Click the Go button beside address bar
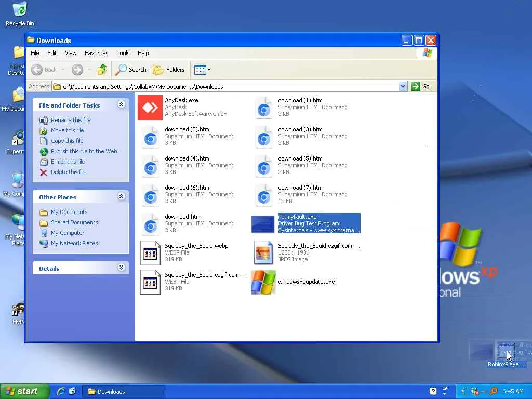Image resolution: width=532 pixels, height=399 pixels. [x=420, y=87]
